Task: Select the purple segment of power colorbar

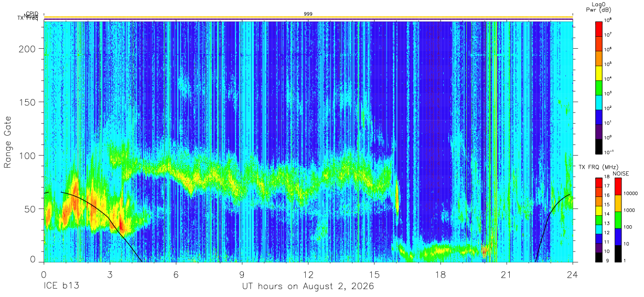Action: tap(598, 131)
